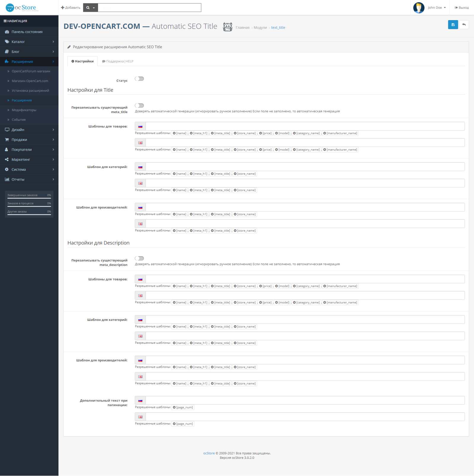The height and width of the screenshot is (476, 474).
Task: Toggle overwrite existing meta_title switch
Action: pyautogui.click(x=139, y=106)
